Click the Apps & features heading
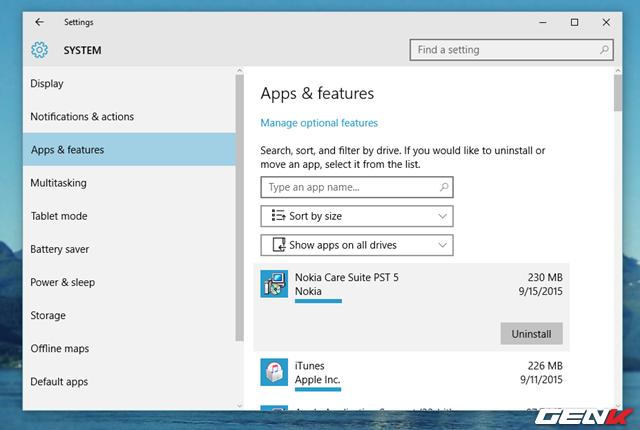640x430 pixels. (x=317, y=93)
